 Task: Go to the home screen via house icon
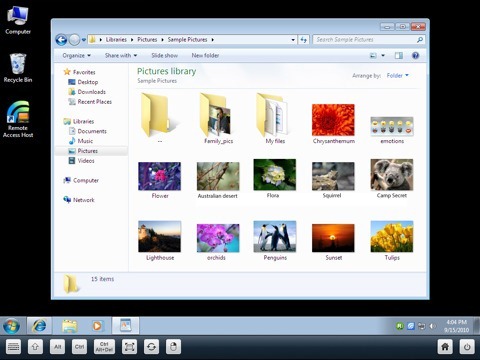coord(445,347)
